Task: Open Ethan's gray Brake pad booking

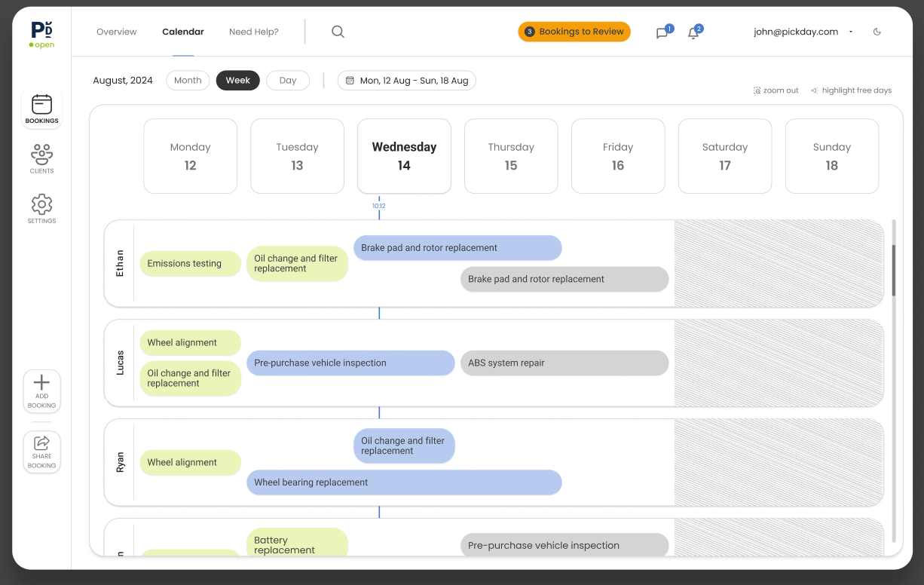Action: [564, 279]
